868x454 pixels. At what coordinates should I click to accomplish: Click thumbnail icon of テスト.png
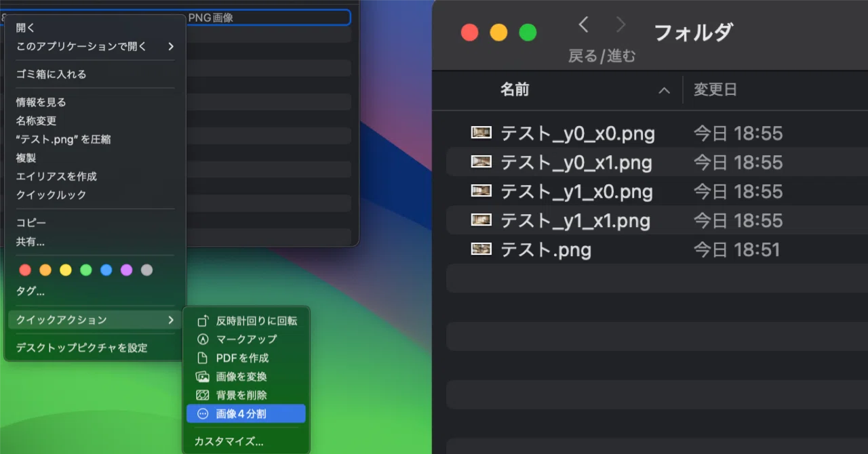tap(481, 249)
